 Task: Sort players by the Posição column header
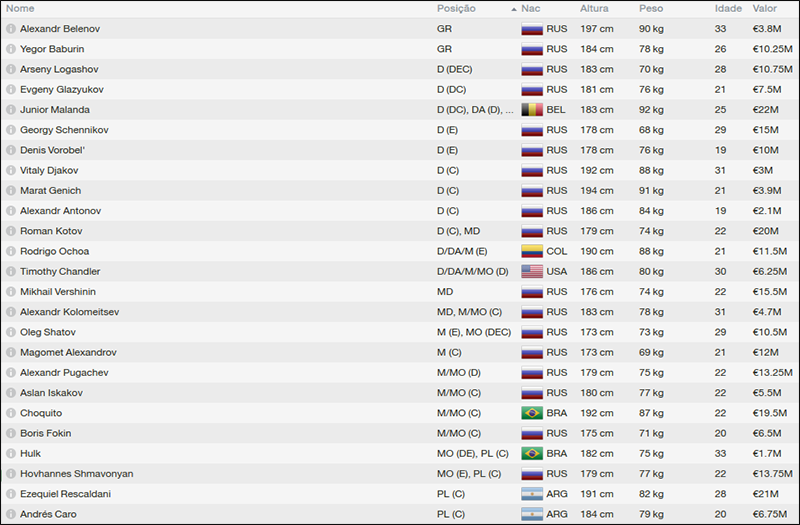coord(456,8)
